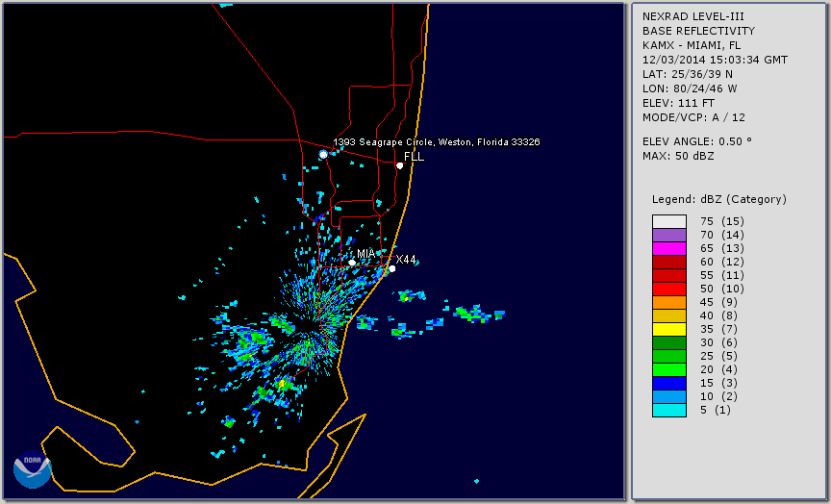Click the FLL airport marker dot

click(399, 165)
